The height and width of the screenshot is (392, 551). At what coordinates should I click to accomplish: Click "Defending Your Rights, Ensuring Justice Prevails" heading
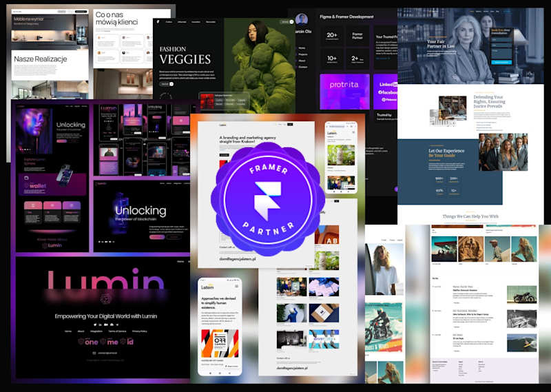[489, 101]
